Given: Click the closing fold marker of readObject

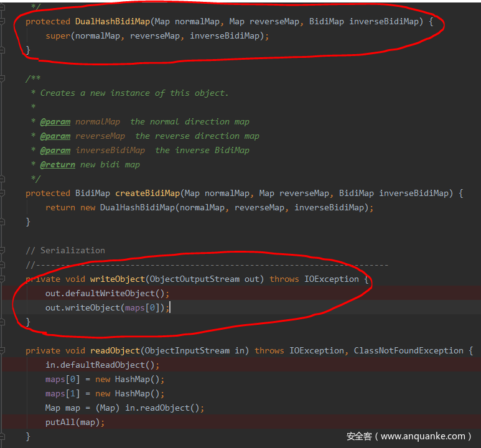Looking at the screenshot, I should [2, 437].
